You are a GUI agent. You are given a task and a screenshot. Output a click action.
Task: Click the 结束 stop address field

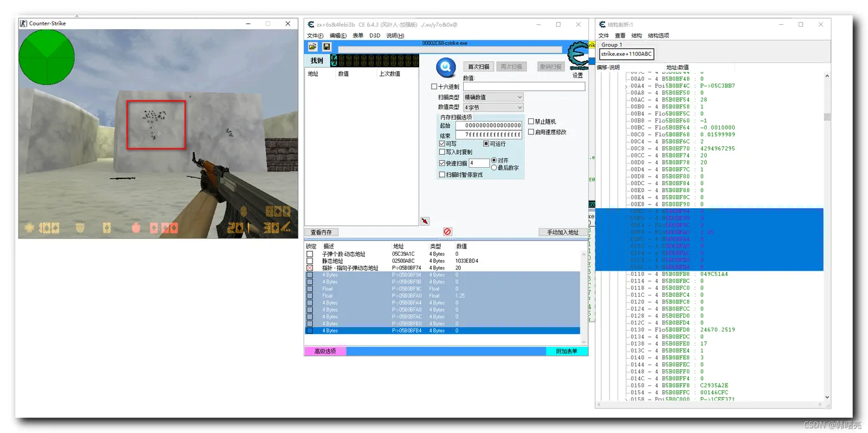(x=489, y=134)
